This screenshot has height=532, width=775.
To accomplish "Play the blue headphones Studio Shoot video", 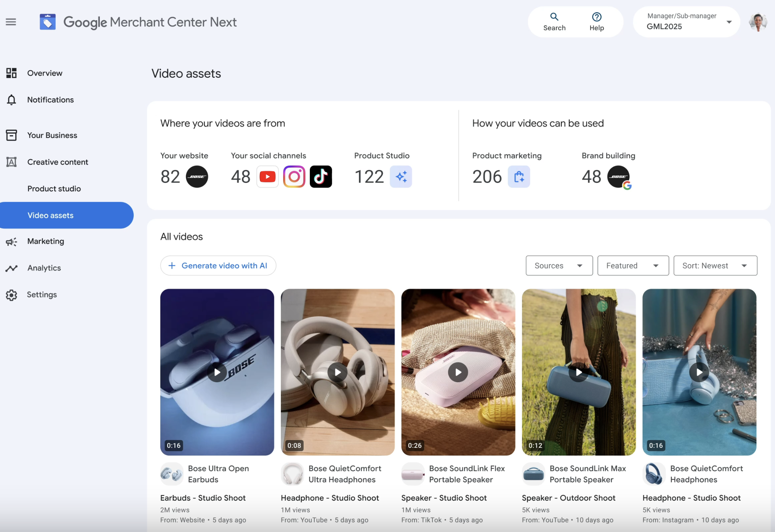I will tap(699, 372).
